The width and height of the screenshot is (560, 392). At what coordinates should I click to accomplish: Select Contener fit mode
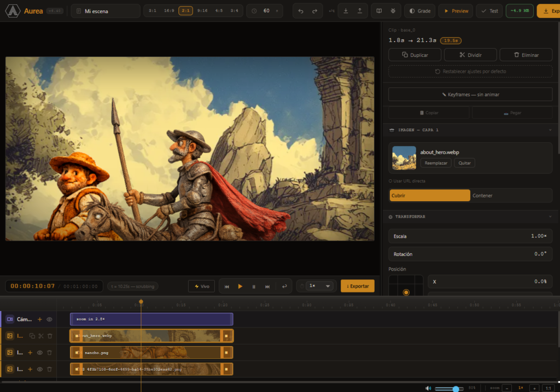click(x=511, y=195)
